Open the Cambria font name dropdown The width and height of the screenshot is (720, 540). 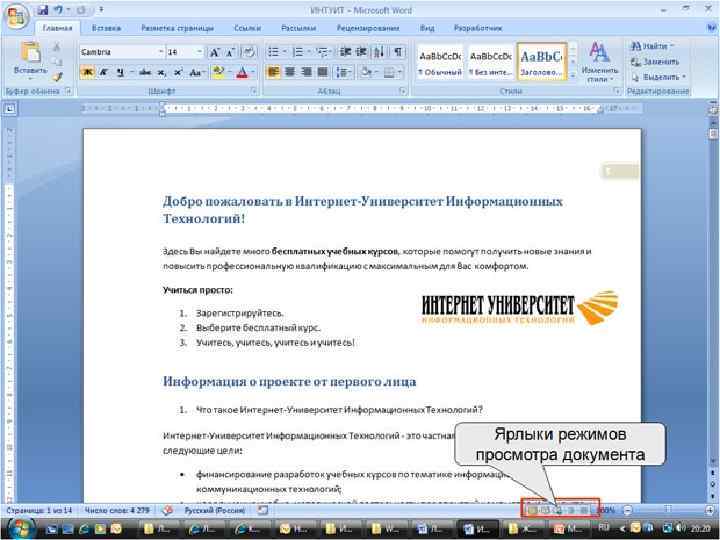161,52
